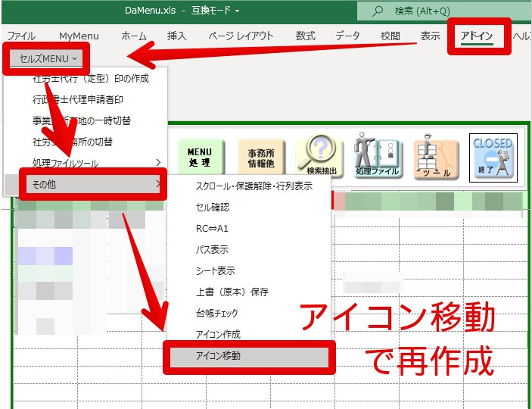This screenshot has width=532, height=409.
Task: Select アイコン移動 menu entry
Action: tap(249, 357)
